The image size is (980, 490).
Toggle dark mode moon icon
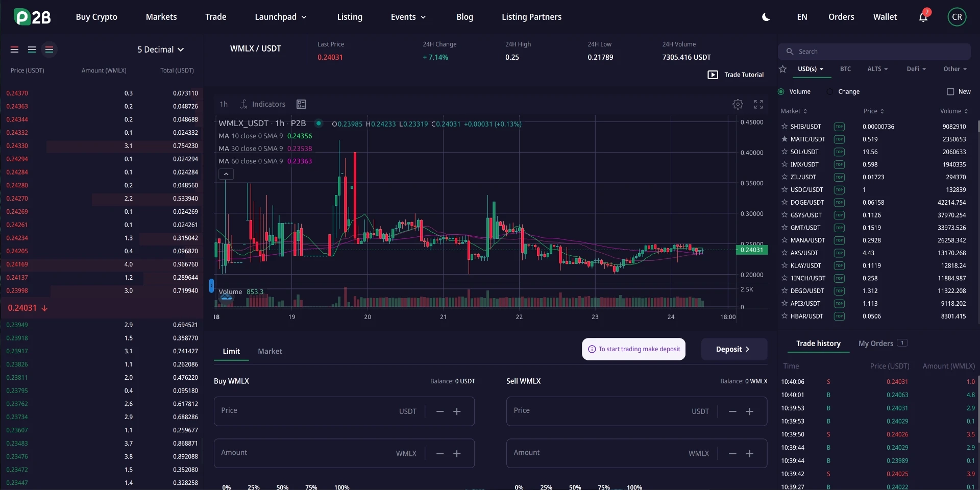coord(766,17)
